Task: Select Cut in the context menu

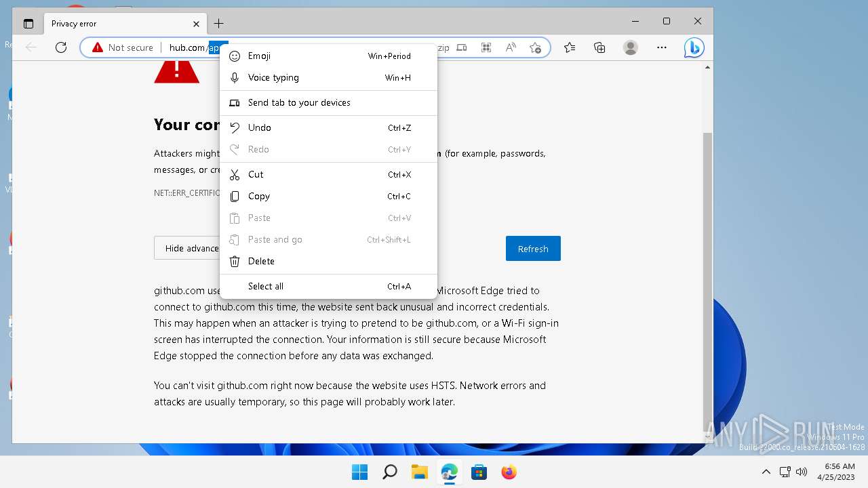Action: tap(328, 175)
